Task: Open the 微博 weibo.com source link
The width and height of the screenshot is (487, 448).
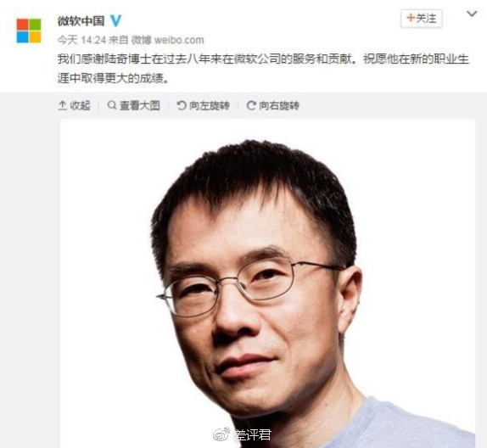Action: click(x=168, y=40)
